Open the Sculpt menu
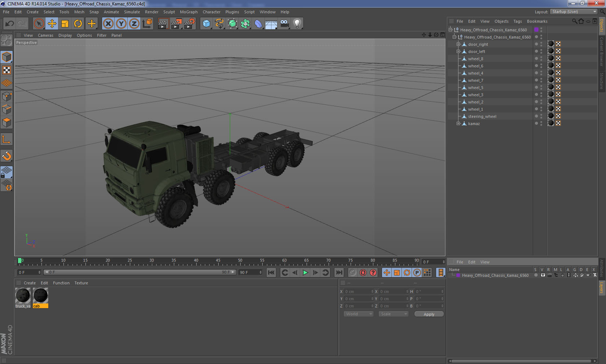The height and width of the screenshot is (364, 606). 169,12
